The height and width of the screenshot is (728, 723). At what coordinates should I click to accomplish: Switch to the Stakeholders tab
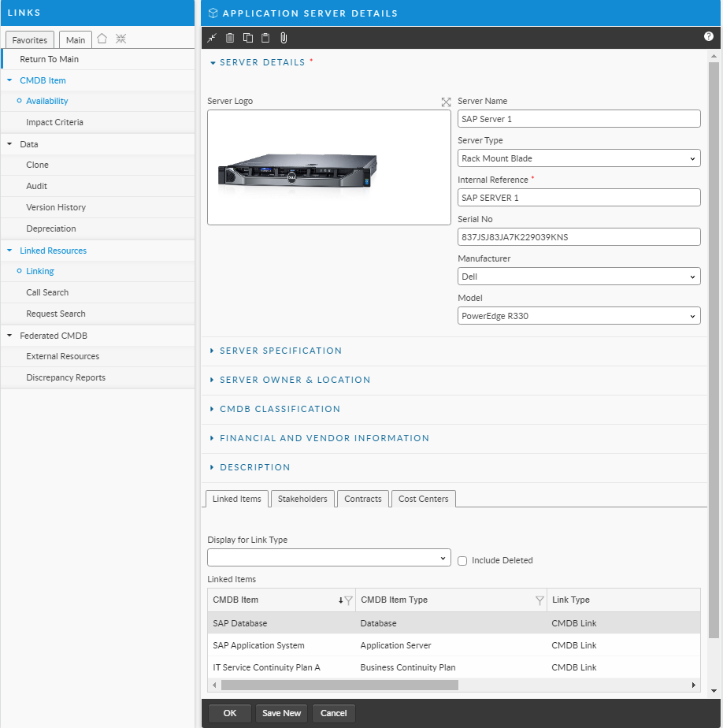[x=302, y=499]
